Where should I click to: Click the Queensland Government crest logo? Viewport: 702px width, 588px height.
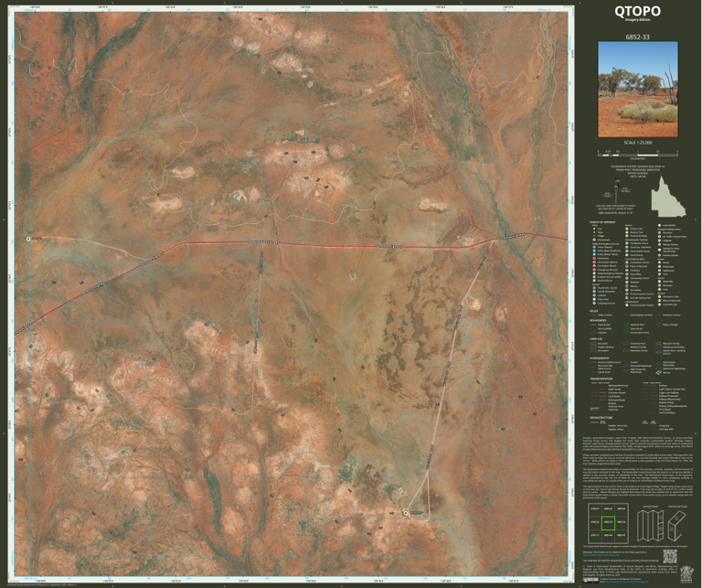pos(686,574)
